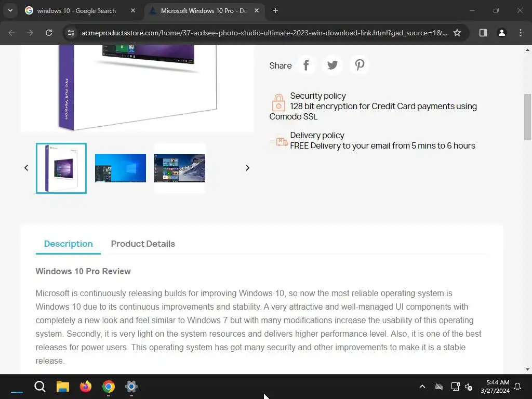Share product on Facebook icon

(x=306, y=65)
